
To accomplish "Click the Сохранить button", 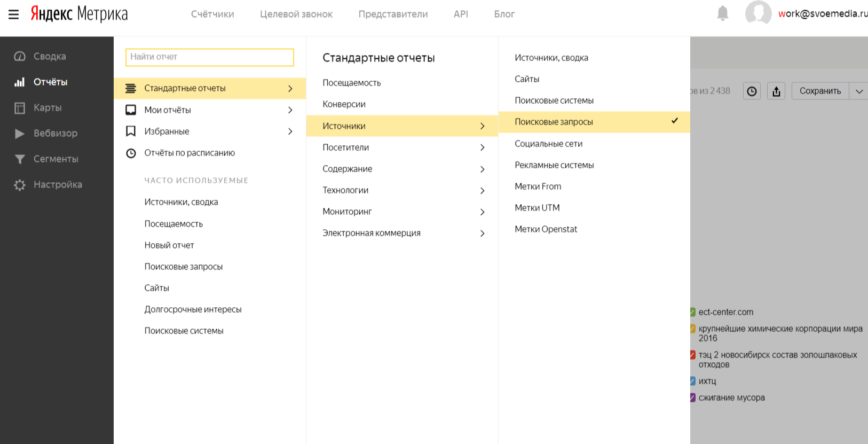I will click(x=820, y=91).
